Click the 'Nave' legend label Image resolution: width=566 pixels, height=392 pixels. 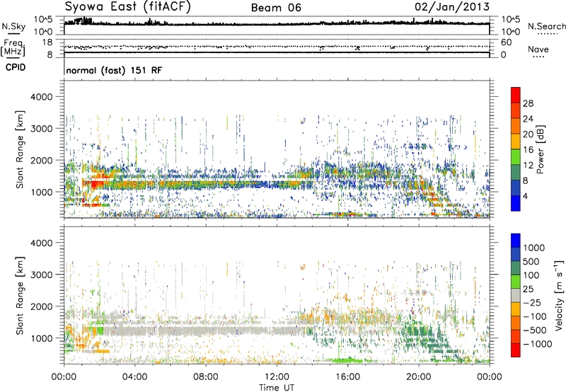(x=538, y=49)
